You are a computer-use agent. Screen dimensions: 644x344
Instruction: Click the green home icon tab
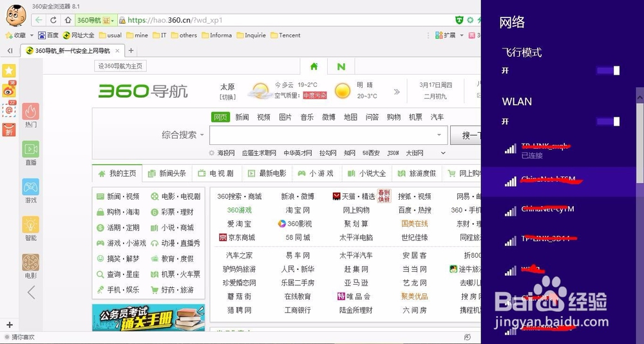tap(314, 66)
